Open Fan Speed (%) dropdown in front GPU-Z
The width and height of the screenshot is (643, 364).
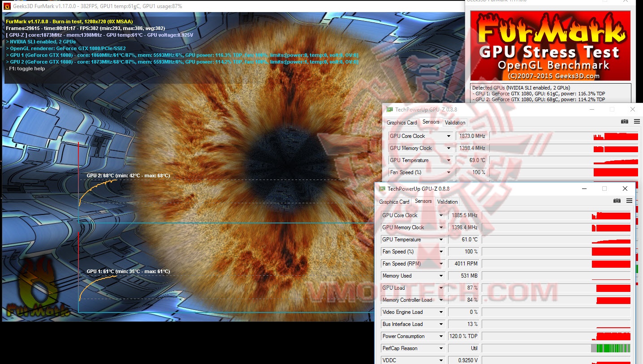point(441,252)
